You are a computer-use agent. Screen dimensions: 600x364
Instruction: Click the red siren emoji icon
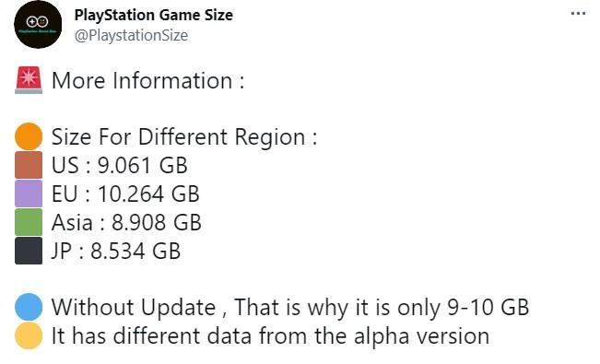[29, 80]
